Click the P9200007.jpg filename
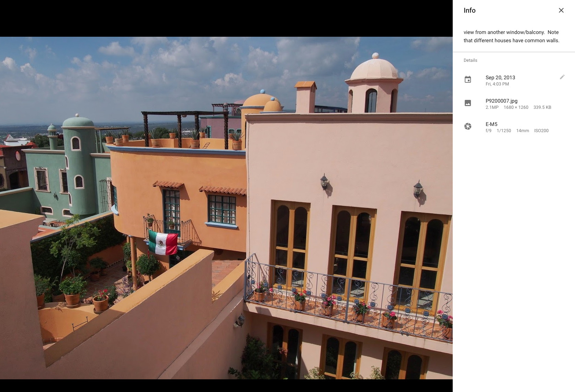This screenshot has width=575, height=392. coord(501,101)
